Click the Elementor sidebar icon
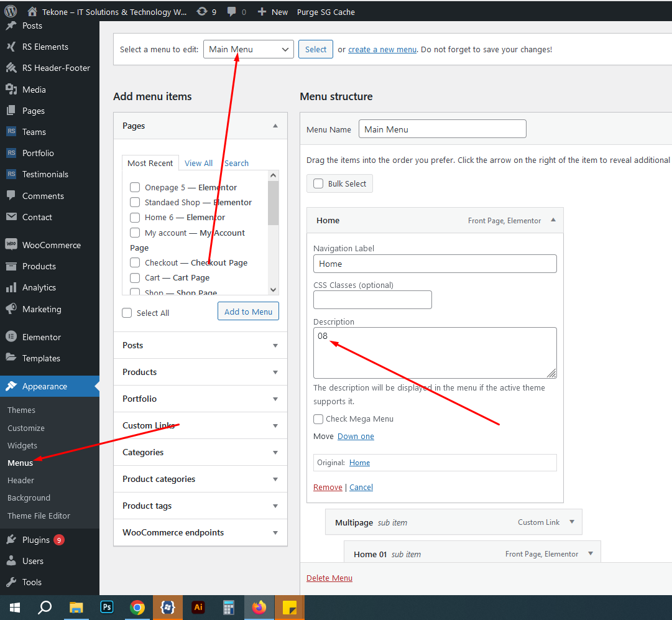This screenshot has height=620, width=672. coord(11,336)
